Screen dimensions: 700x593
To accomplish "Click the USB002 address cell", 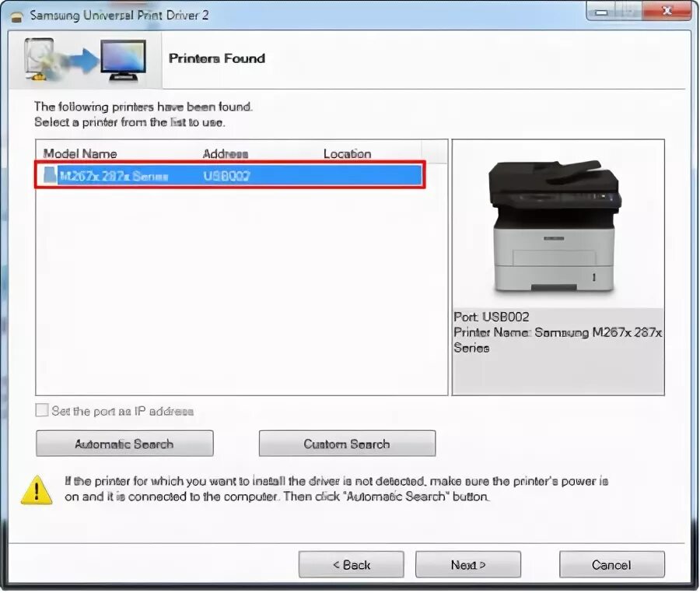I will (226, 176).
